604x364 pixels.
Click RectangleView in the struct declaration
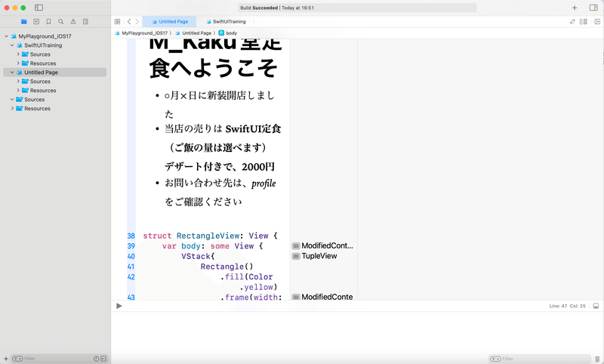click(x=208, y=236)
